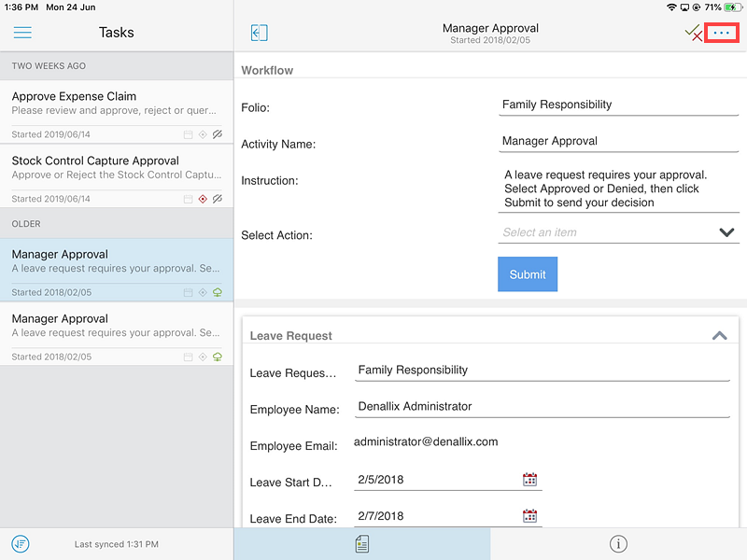This screenshot has width=747, height=560.
Task: Click the Employee Name field
Action: [x=543, y=407]
